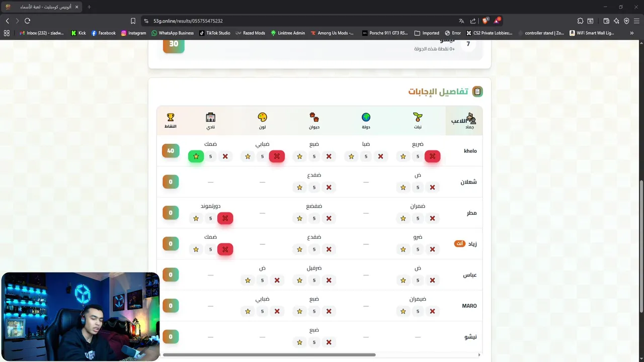
Task: Open the Leo AI sparkle icon
Action: click(x=616, y=21)
